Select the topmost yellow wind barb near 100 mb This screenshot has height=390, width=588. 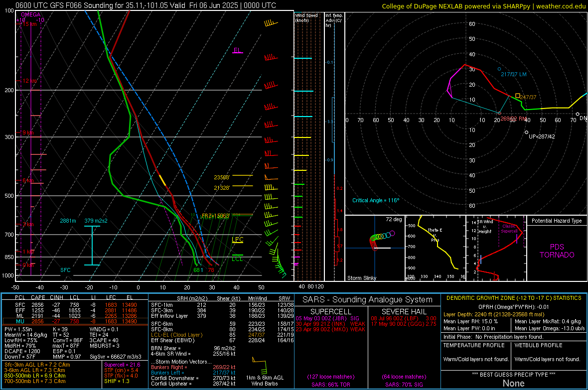tap(271, 23)
